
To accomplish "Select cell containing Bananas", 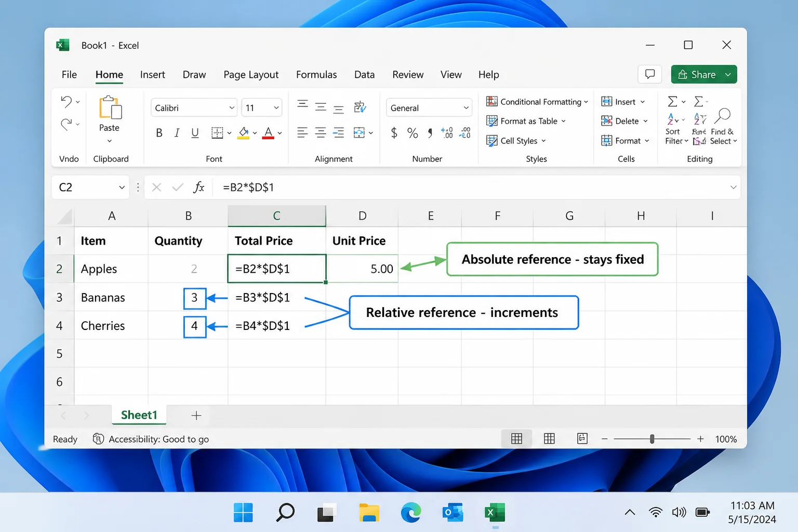I will 111,298.
